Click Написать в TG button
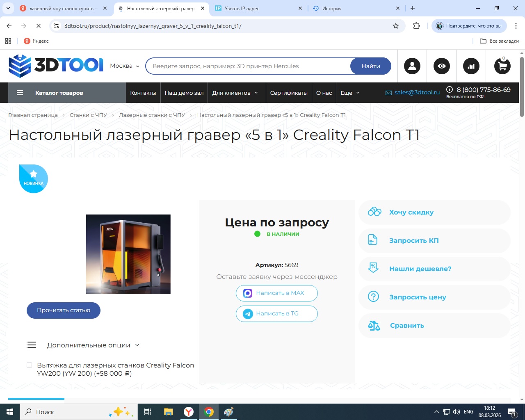The width and height of the screenshot is (525, 420). [277, 313]
